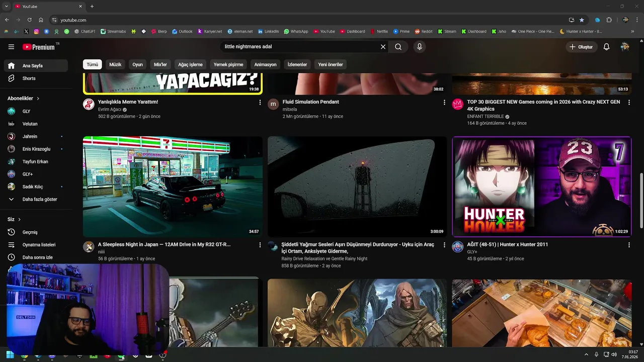
Task: Click the magnifier search button
Action: click(398, 47)
